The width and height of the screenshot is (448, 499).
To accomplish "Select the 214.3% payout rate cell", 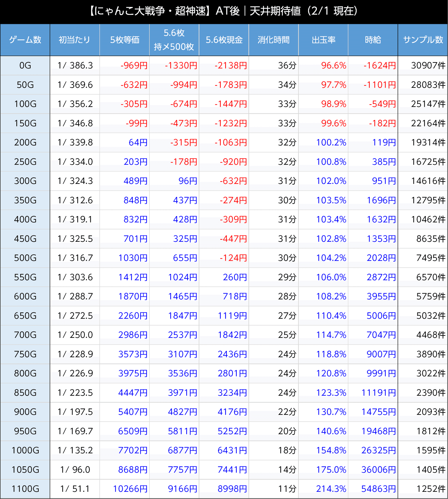I will click(331, 489).
